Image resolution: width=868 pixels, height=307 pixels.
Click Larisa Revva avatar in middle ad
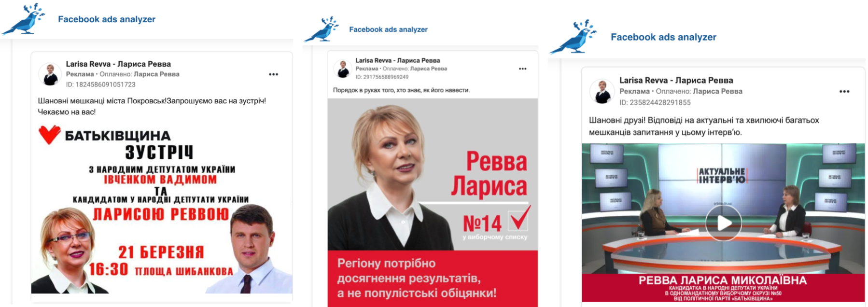(x=343, y=69)
